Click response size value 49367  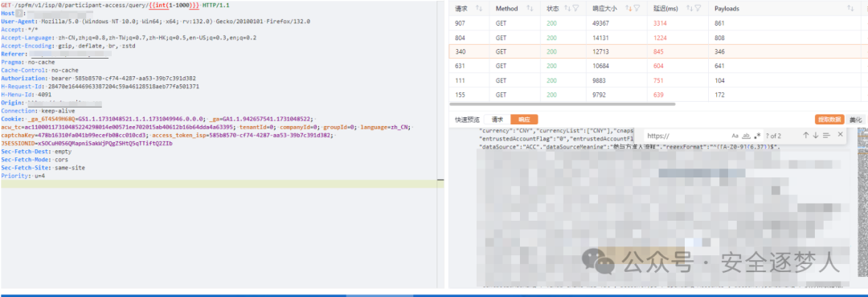coord(600,23)
